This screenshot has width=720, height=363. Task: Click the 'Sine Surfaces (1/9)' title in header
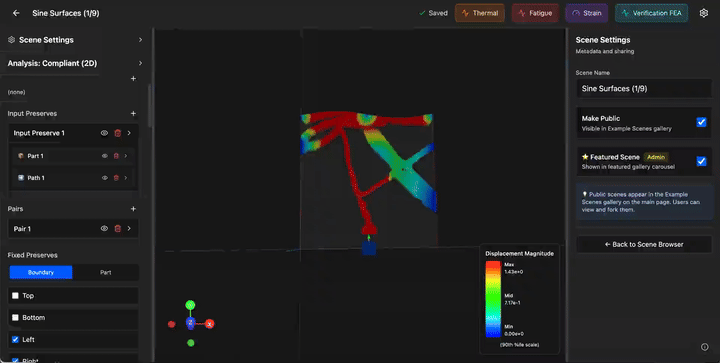[66, 13]
